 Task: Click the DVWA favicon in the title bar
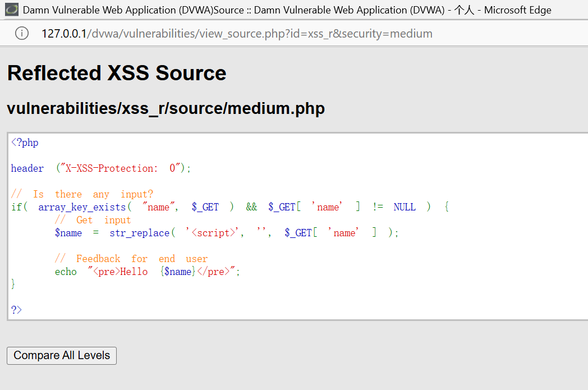[12, 10]
